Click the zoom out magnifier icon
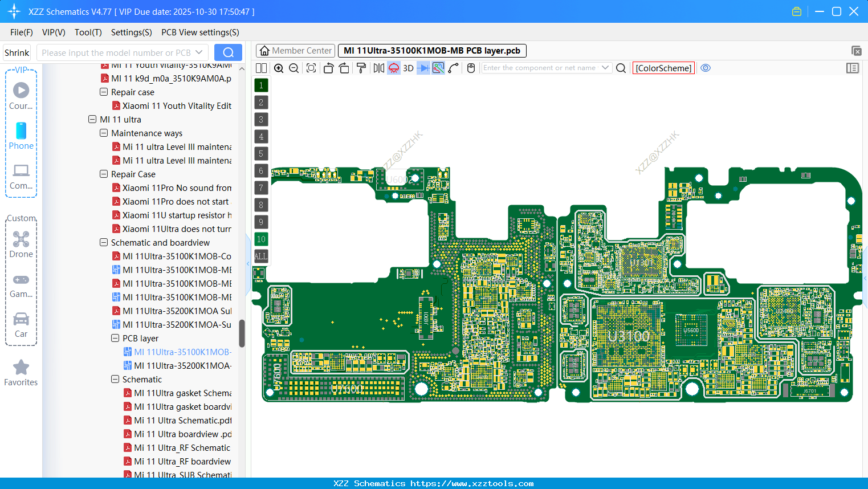The height and width of the screenshot is (489, 868). [293, 68]
